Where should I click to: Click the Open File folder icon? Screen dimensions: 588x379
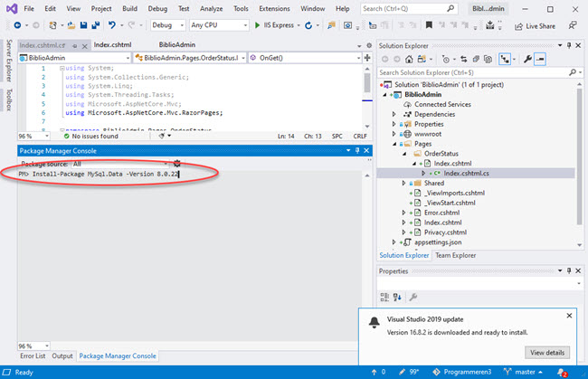point(71,25)
